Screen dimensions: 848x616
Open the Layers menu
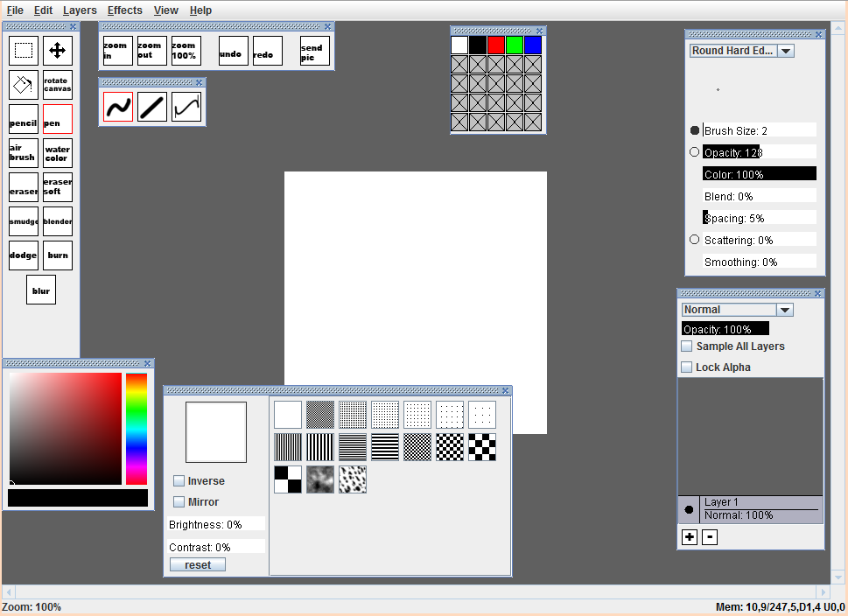[80, 10]
